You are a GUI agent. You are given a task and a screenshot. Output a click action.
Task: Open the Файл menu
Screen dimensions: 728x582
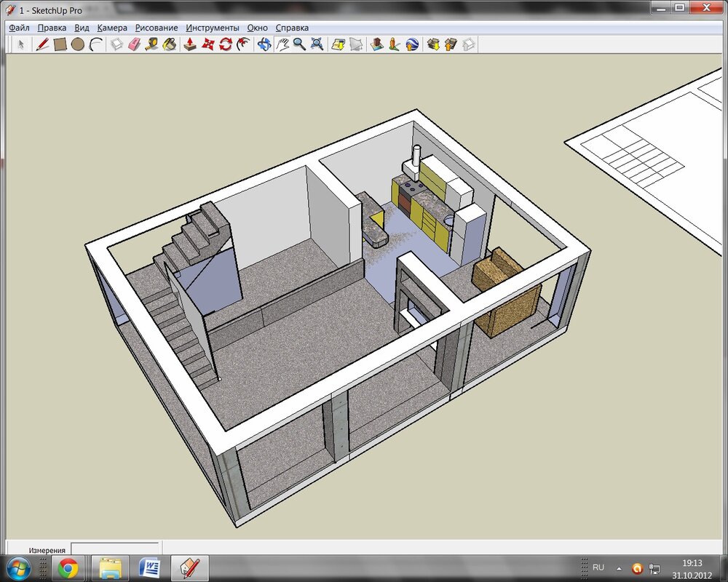[x=19, y=28]
